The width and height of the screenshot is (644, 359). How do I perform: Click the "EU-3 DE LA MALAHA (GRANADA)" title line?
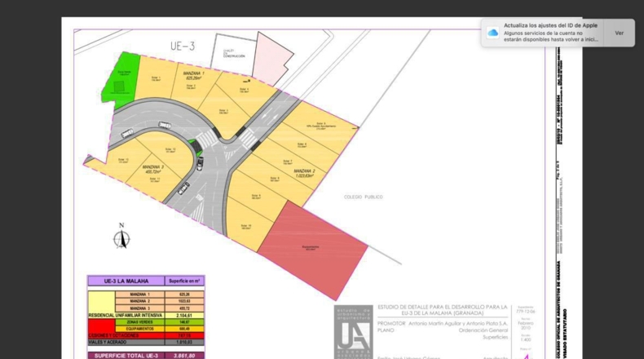point(443,313)
